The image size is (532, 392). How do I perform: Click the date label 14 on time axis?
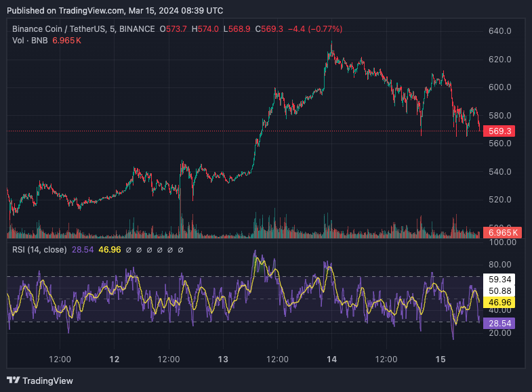pyautogui.click(x=332, y=359)
